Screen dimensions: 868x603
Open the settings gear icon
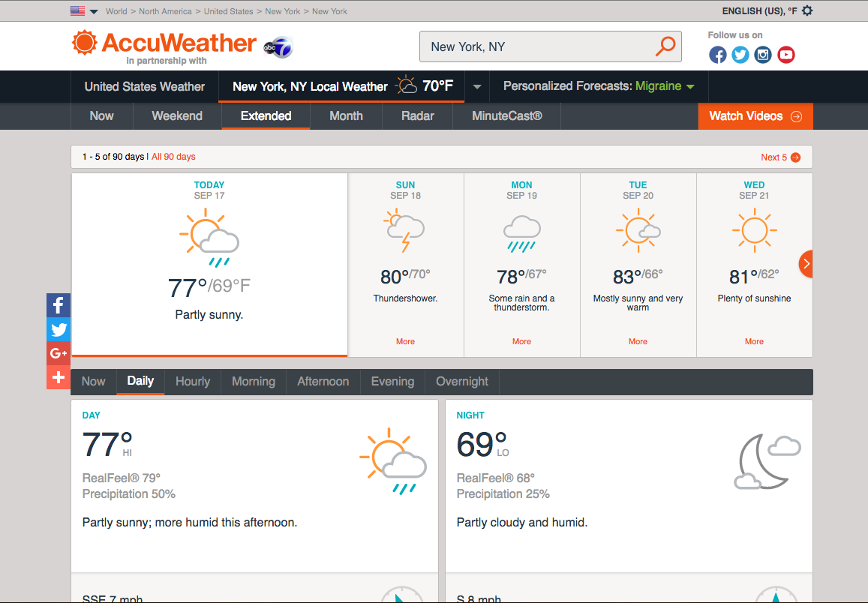click(806, 10)
